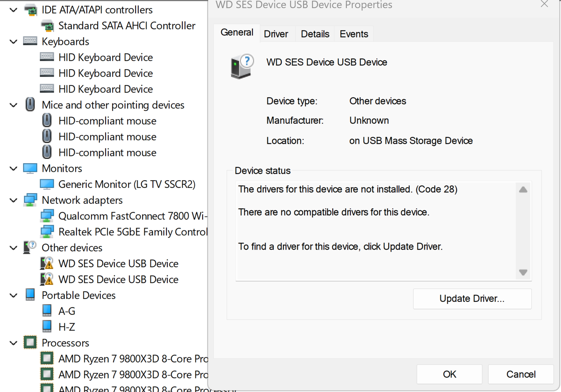Image resolution: width=561 pixels, height=392 pixels.
Task: Click the Processors category icon
Action: pyautogui.click(x=30, y=342)
